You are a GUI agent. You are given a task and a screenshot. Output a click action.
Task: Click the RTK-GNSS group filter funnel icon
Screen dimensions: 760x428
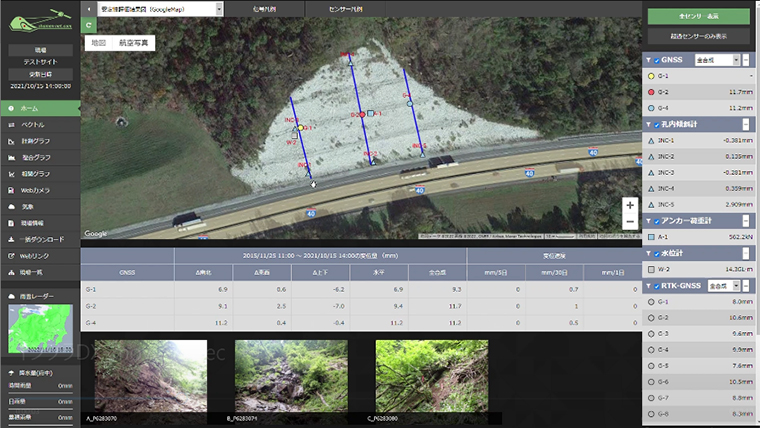tap(649, 286)
